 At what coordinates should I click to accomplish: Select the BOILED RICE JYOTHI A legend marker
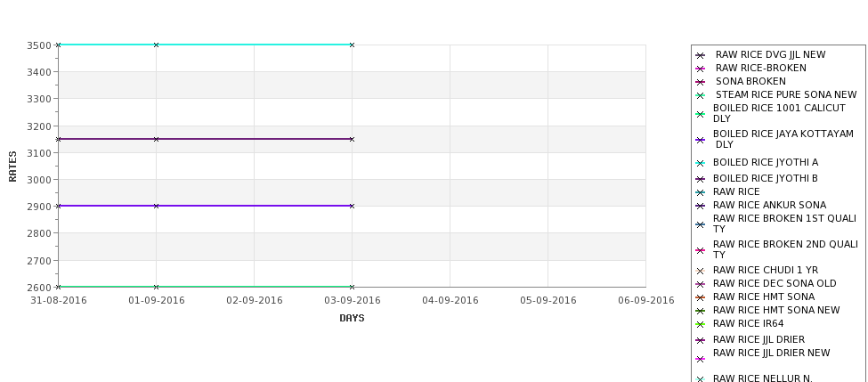700,163
